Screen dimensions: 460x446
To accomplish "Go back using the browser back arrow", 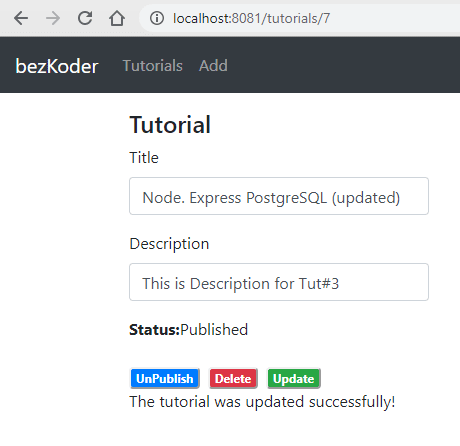I will pos(21,18).
